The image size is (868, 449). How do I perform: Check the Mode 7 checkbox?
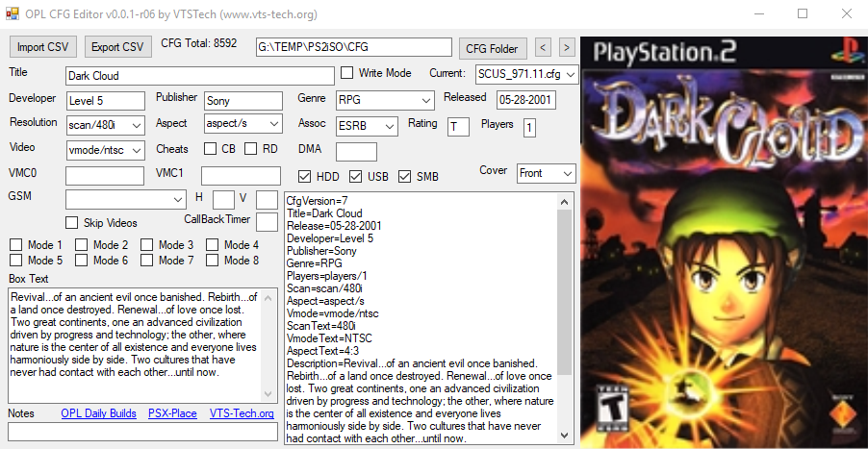146,260
